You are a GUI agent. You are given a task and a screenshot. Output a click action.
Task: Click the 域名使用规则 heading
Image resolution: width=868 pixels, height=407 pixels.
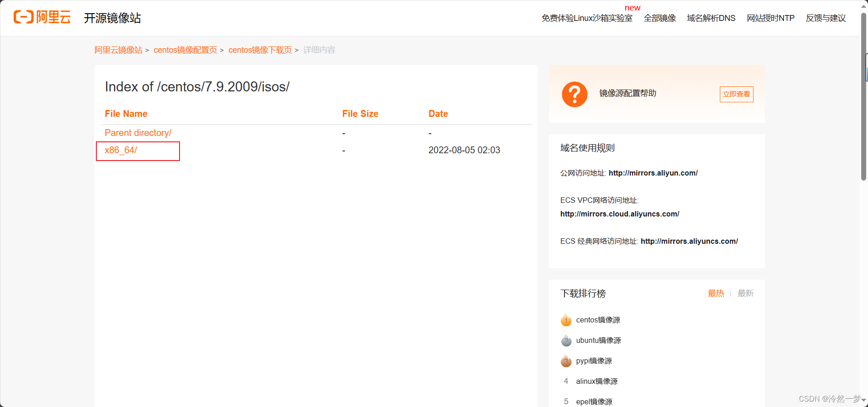(x=587, y=148)
